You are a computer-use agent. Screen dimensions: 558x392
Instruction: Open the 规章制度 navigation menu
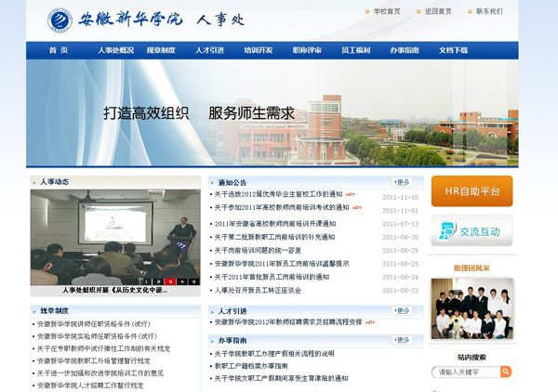click(161, 50)
